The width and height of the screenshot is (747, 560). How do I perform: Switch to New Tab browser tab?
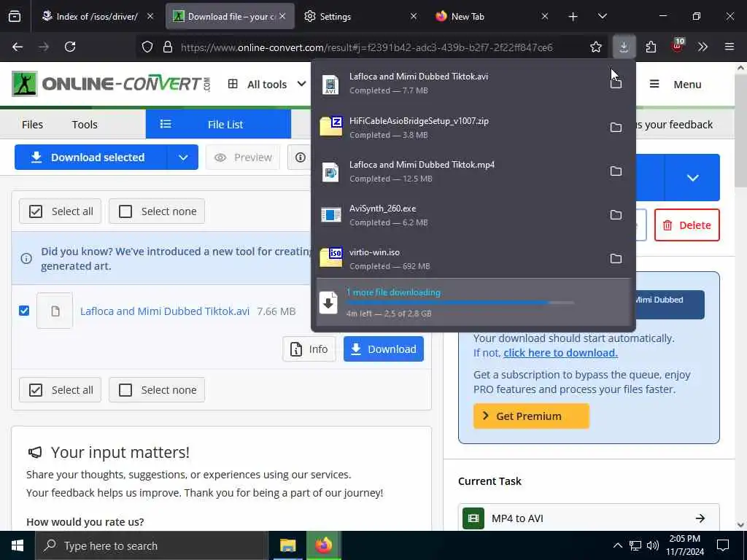click(x=492, y=16)
